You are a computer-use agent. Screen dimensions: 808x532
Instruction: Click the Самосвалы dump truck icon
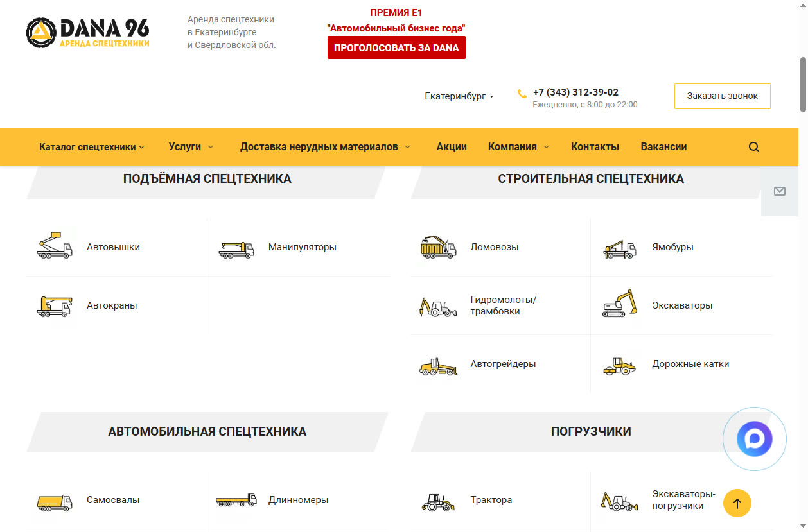(55, 502)
